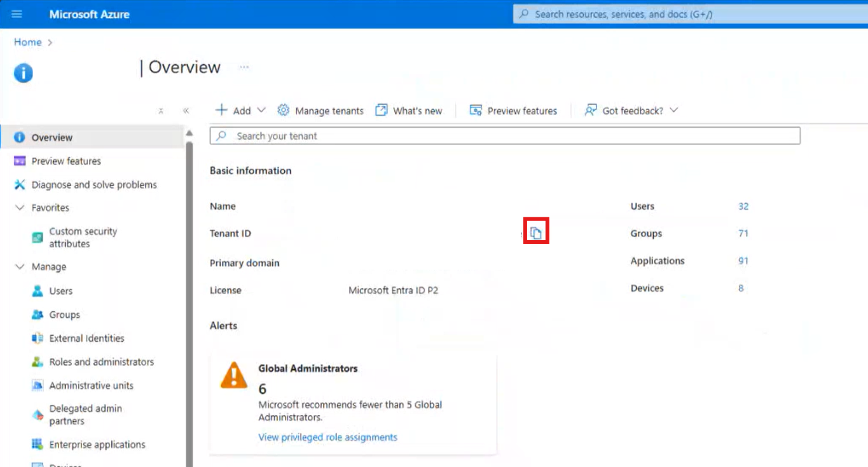Click the Users person icon in sidebar
This screenshot has width=868, height=467.
(x=38, y=291)
